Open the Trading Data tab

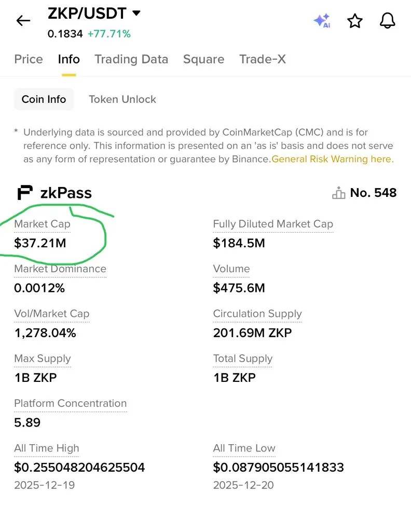[131, 59]
